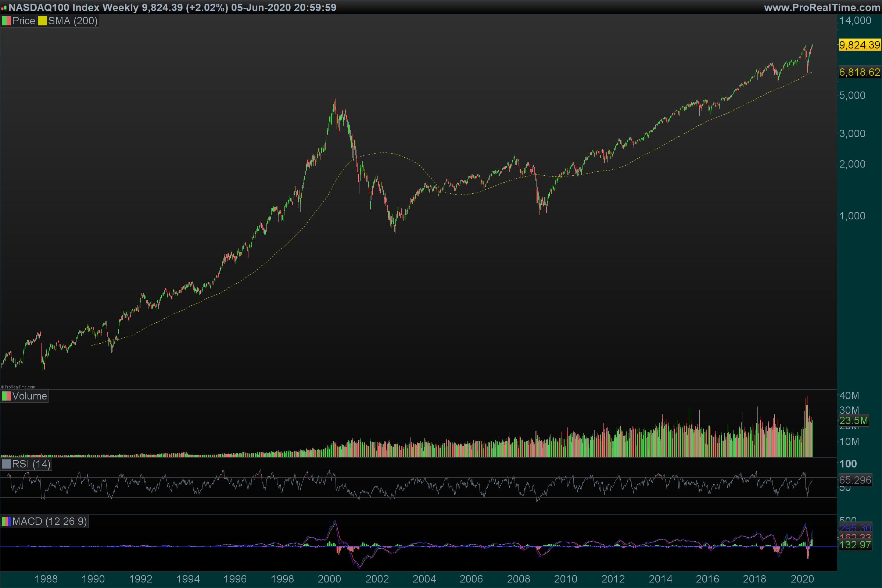882x588 pixels.
Task: Open the SMA (200) indicator label
Action: pos(72,21)
